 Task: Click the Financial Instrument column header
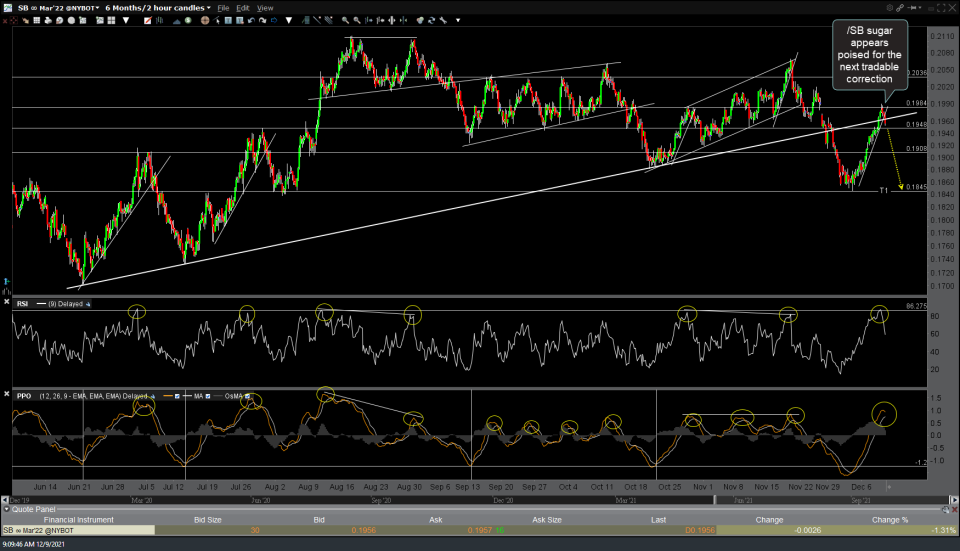[78, 519]
